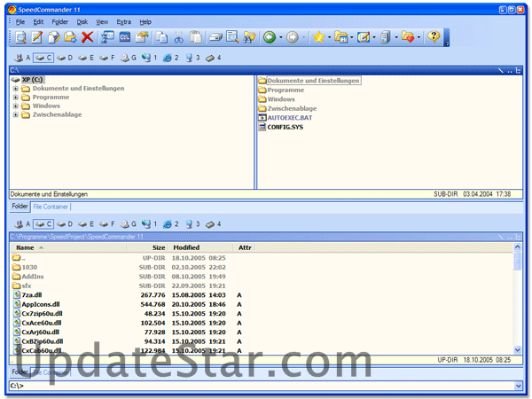Expand the Zwischenablage tree node
This screenshot has width=532, height=399.
tap(16, 115)
